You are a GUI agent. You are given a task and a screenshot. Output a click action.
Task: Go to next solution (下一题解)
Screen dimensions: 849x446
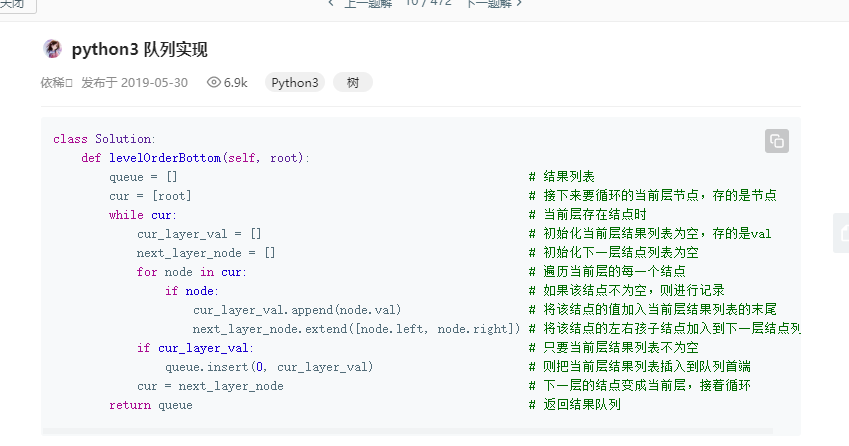click(488, 3)
